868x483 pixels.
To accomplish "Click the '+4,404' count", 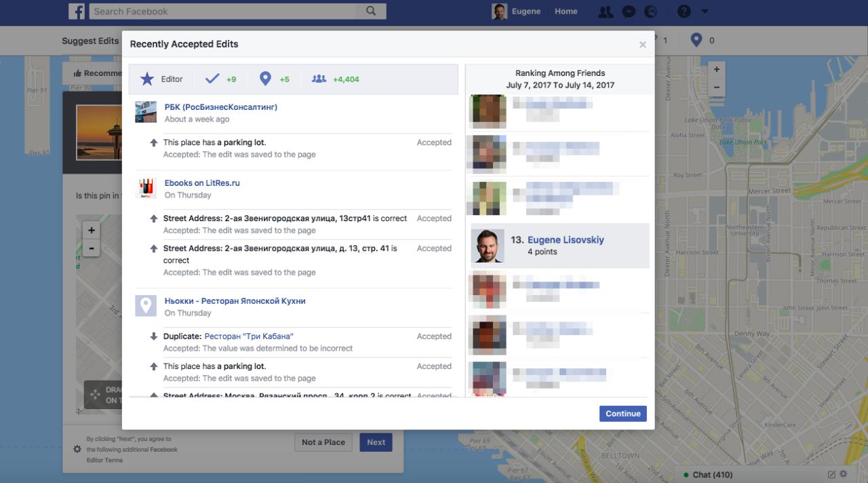I will 346,79.
